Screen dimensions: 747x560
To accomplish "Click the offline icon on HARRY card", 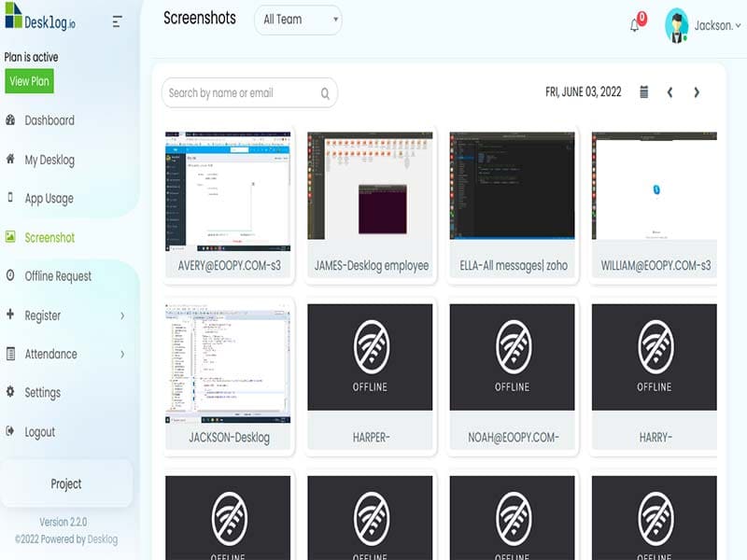I will [655, 347].
